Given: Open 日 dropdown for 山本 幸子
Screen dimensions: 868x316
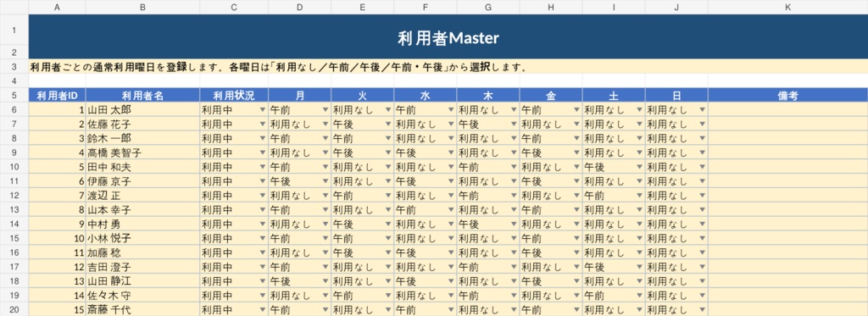Looking at the screenshot, I should [x=703, y=210].
